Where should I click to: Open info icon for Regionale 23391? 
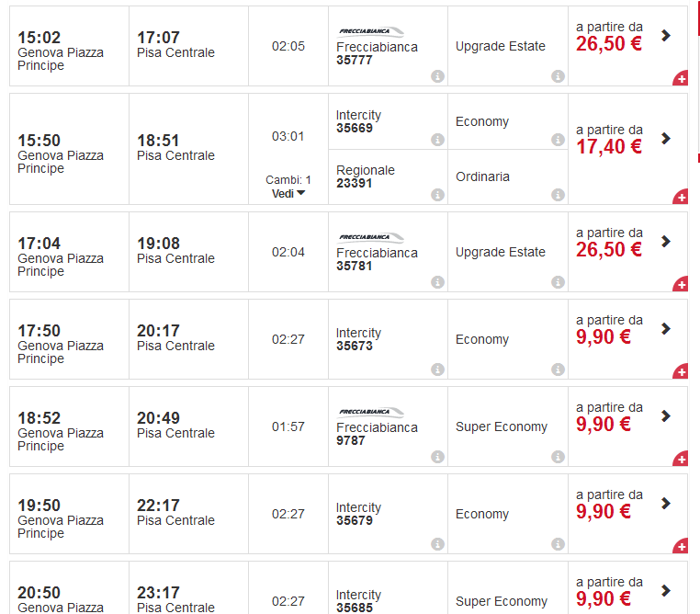pyautogui.click(x=437, y=195)
